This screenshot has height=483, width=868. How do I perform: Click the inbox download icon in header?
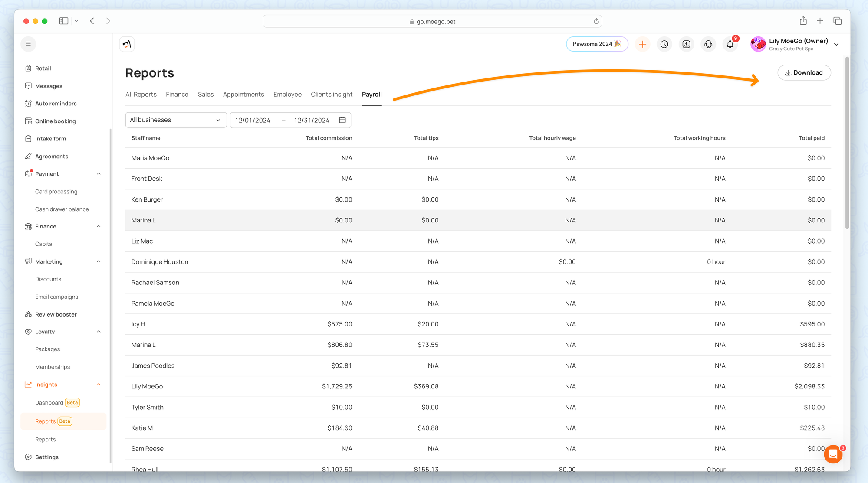(x=686, y=44)
